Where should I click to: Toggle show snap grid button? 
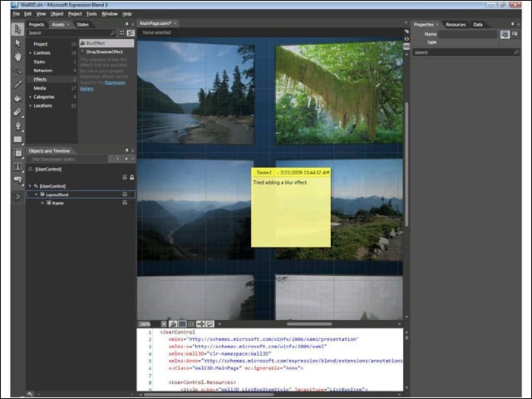click(x=182, y=324)
